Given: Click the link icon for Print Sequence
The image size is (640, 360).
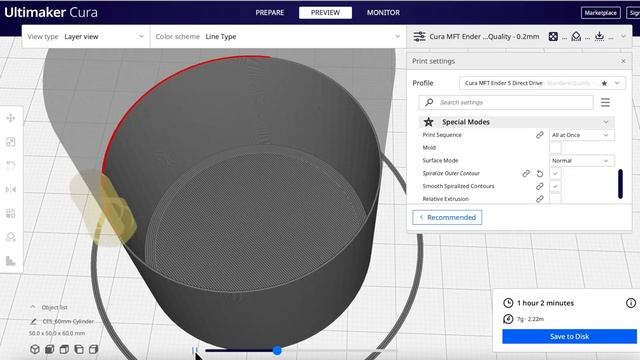Looking at the screenshot, I should [x=540, y=135].
